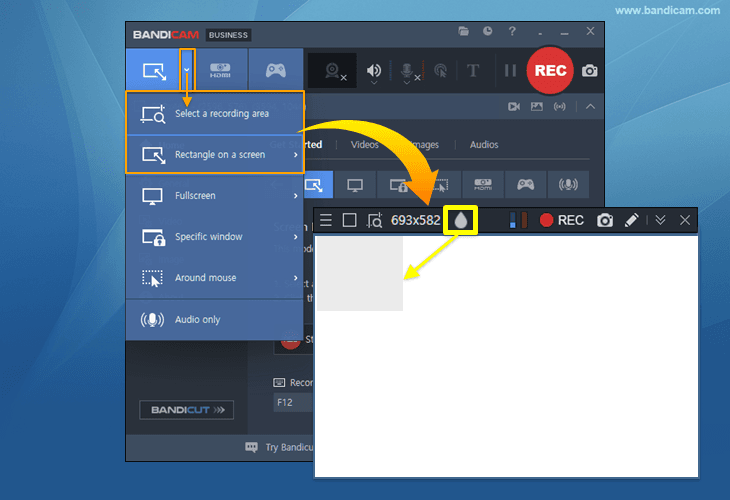The width and height of the screenshot is (730, 500).
Task: Expand the Rectangle on a screen submenu arrow
Action: pos(296,155)
